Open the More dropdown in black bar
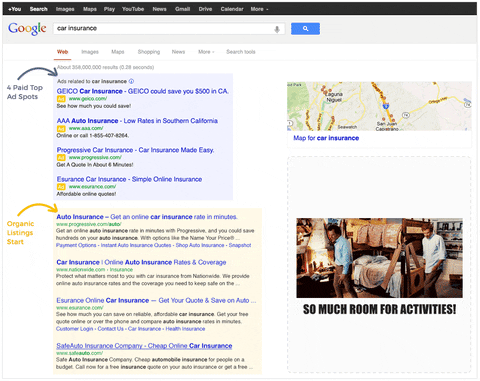The image size is (480, 381). (x=259, y=9)
